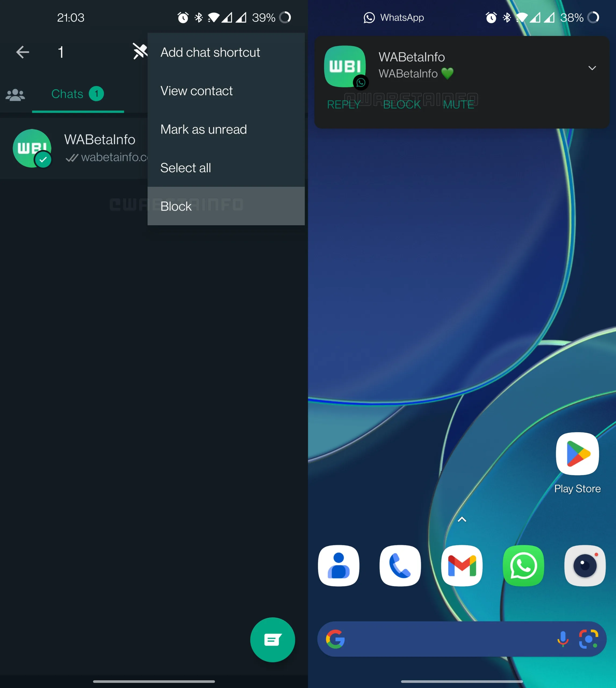The width and height of the screenshot is (616, 688).
Task: Toggle back navigation arrow
Action: tap(23, 52)
